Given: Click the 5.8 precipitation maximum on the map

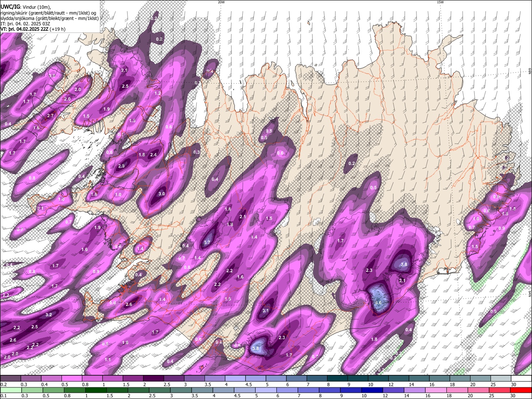Looking at the screenshot, I should click(x=256, y=349).
